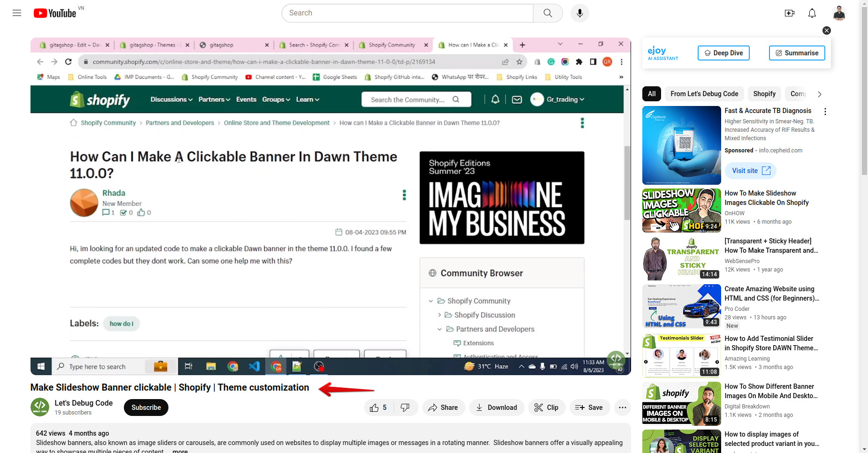Click the Digital Breakdown channel name
The height and width of the screenshot is (453, 868).
tap(747, 407)
